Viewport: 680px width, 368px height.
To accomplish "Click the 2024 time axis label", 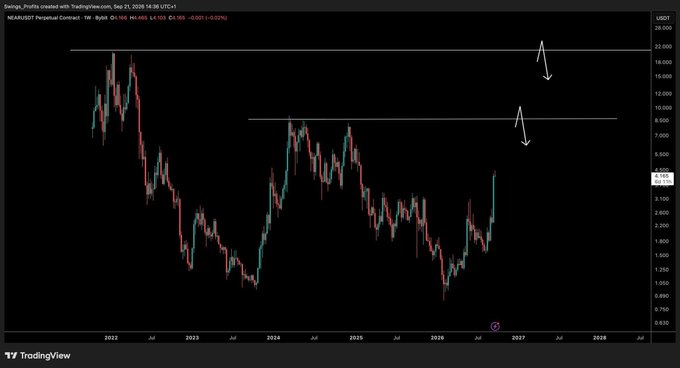I will (273, 338).
